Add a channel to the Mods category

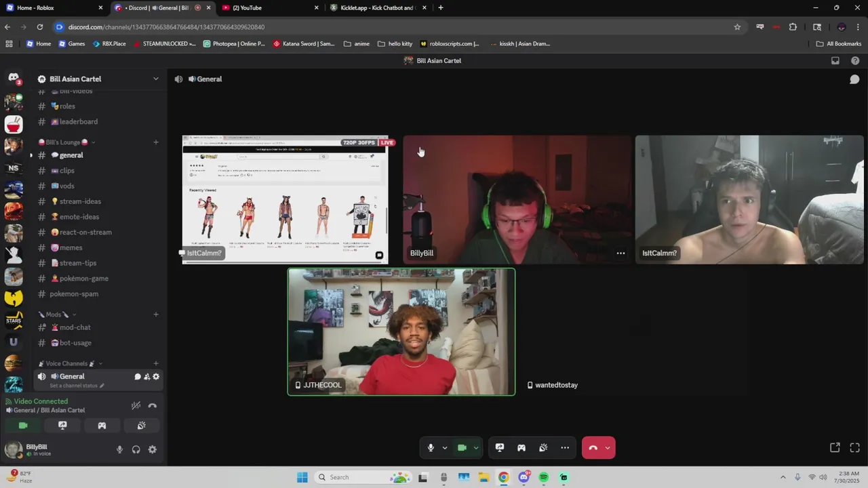pyautogui.click(x=156, y=314)
